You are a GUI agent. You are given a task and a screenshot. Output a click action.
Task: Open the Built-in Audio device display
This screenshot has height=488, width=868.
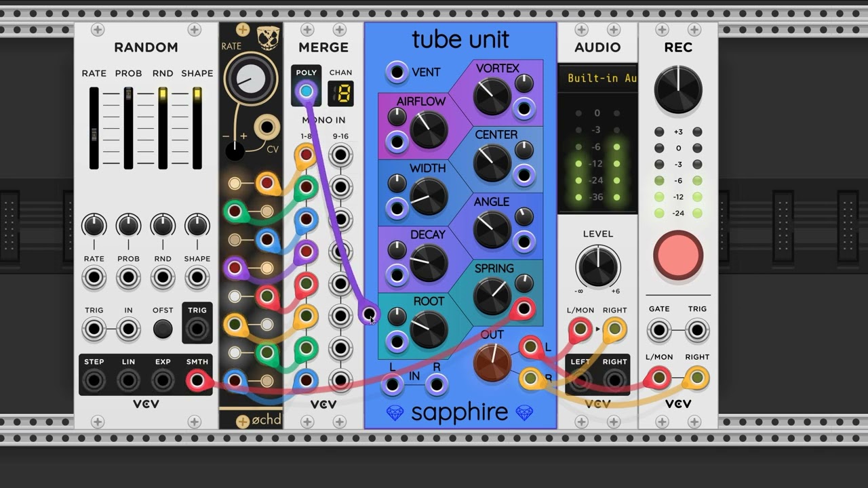coord(597,78)
